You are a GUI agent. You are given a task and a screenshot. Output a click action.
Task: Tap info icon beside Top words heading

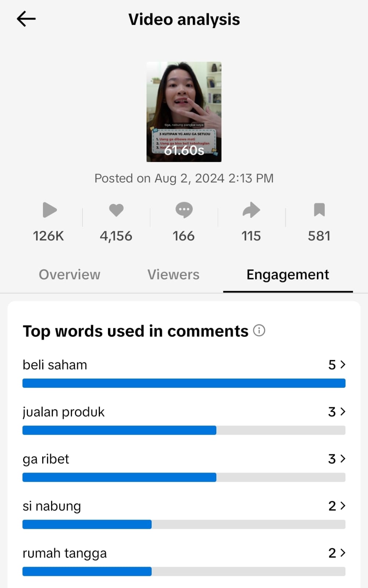point(259,331)
